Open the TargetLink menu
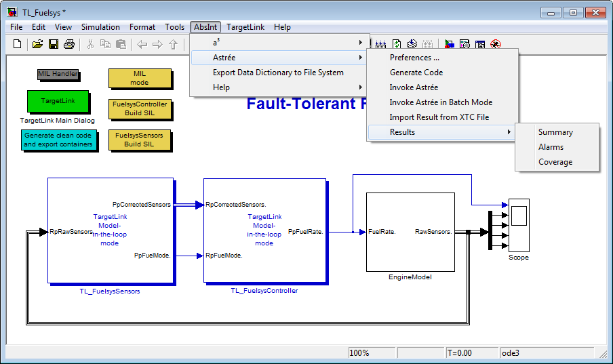The width and height of the screenshot is (613, 364). click(245, 27)
